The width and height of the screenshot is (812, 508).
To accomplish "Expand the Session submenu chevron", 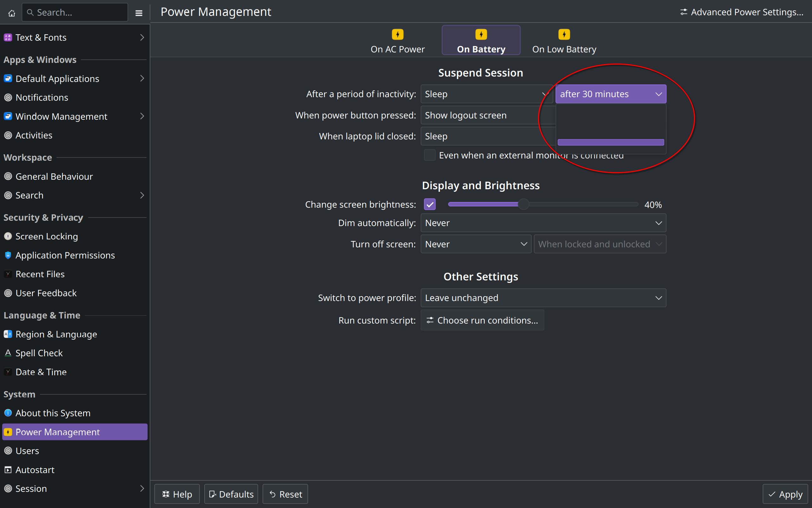I will [142, 489].
